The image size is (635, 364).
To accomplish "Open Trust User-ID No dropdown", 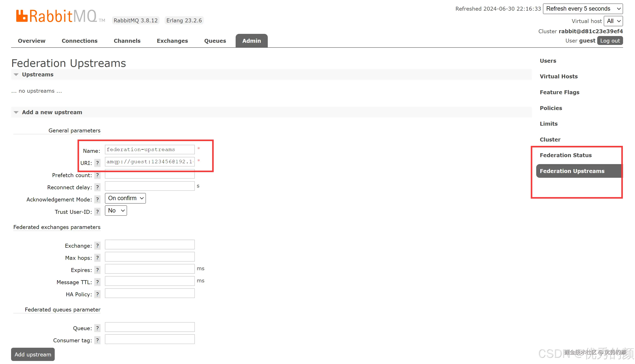I will coord(116,211).
